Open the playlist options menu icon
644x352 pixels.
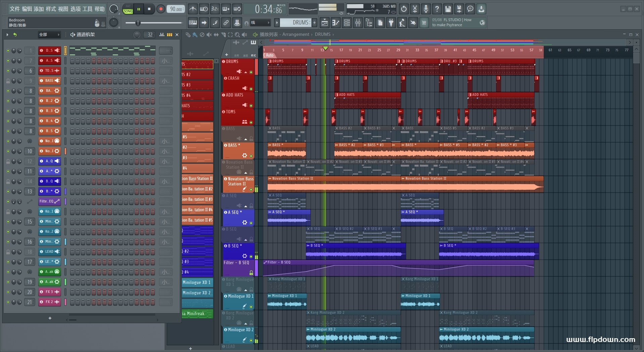[x=255, y=35]
